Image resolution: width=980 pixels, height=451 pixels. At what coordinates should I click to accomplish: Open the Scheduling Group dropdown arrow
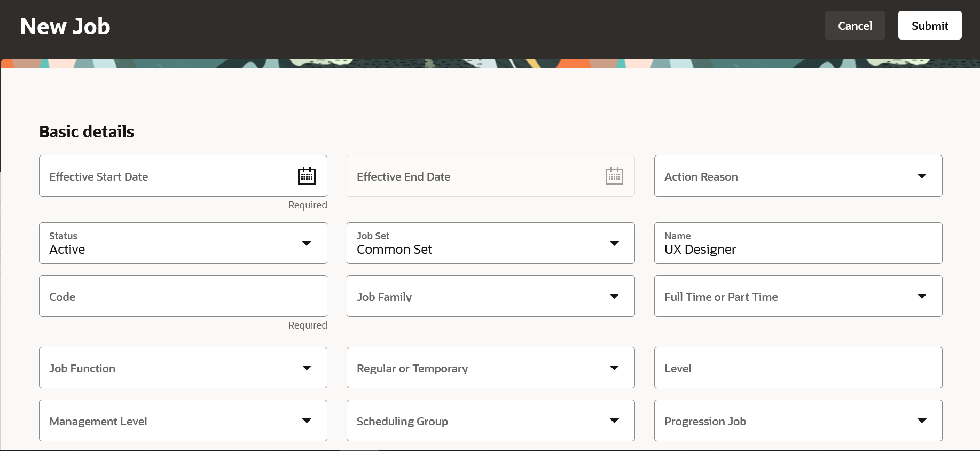614,421
